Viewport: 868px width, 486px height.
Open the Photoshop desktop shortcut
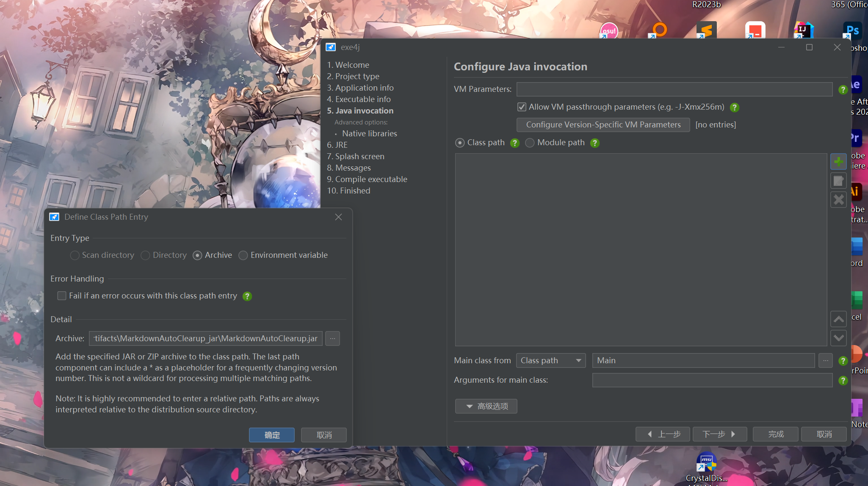click(x=852, y=30)
